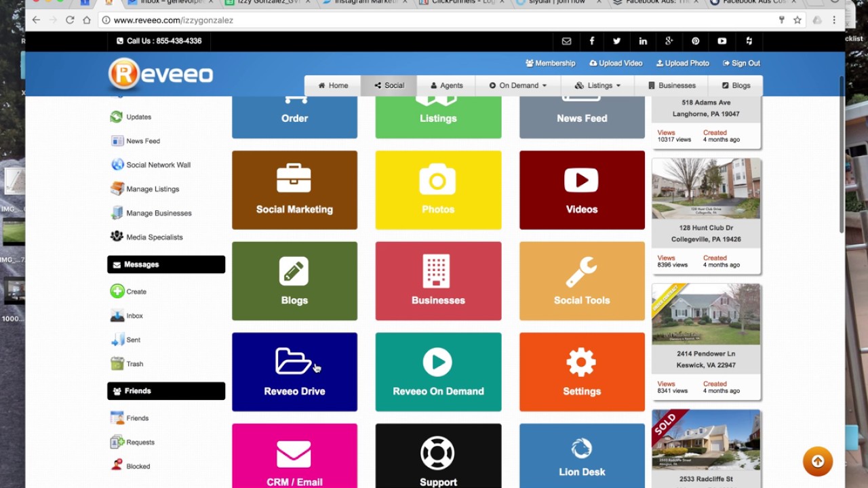Open News Feed in the sidebar

coord(135,141)
